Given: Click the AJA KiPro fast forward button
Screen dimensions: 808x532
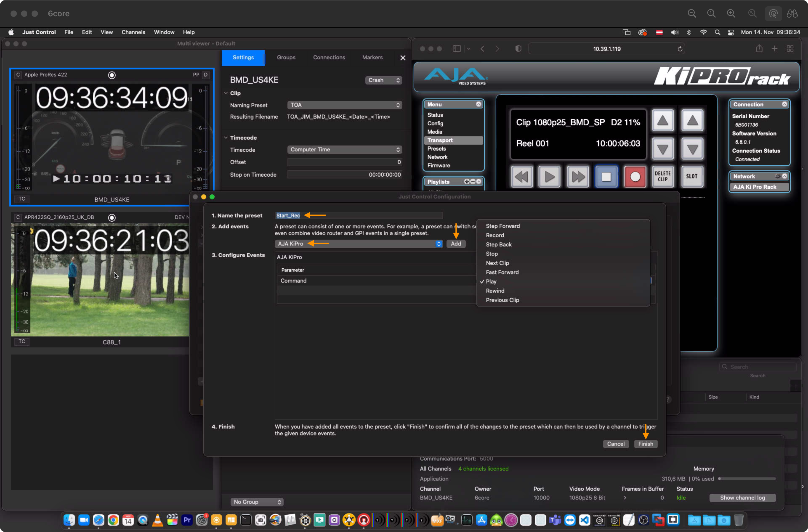Looking at the screenshot, I should coord(578,176).
